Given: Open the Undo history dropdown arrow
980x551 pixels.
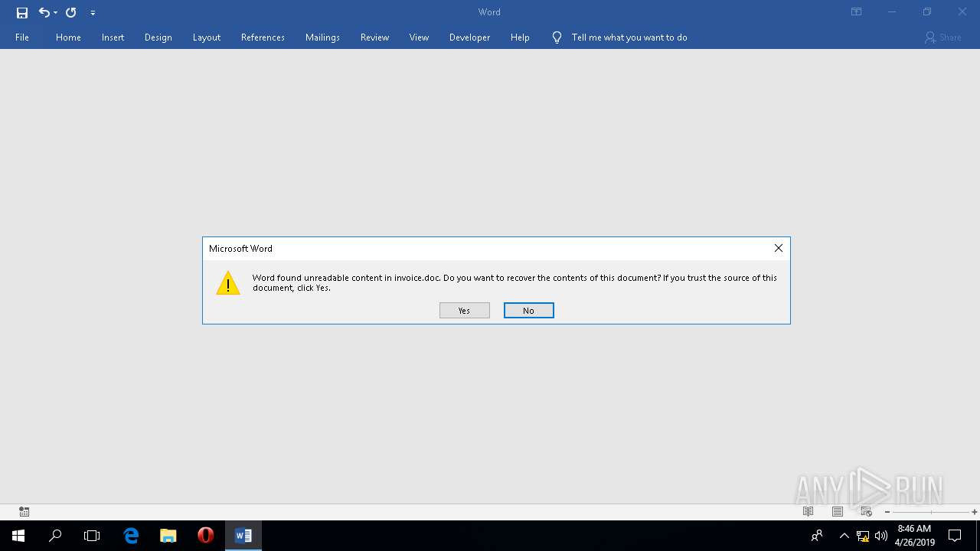Looking at the screenshot, I should pyautogui.click(x=55, y=13).
